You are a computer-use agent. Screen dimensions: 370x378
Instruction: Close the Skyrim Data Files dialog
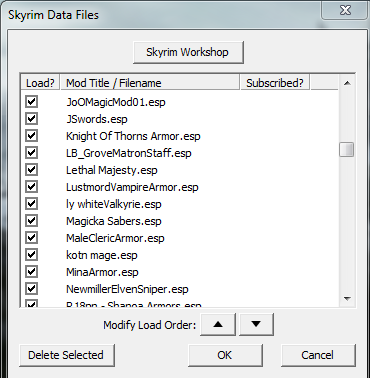pyautogui.click(x=345, y=10)
